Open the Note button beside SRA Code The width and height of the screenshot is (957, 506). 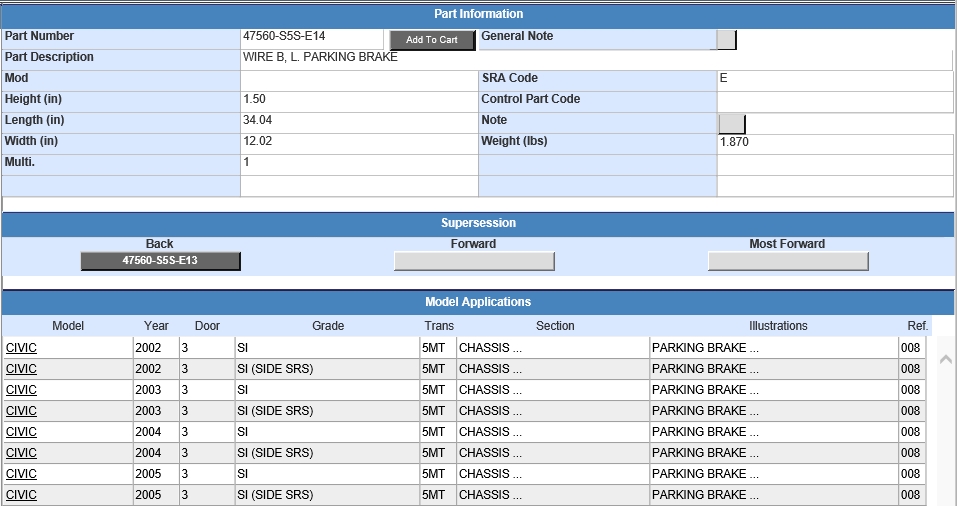[732, 124]
